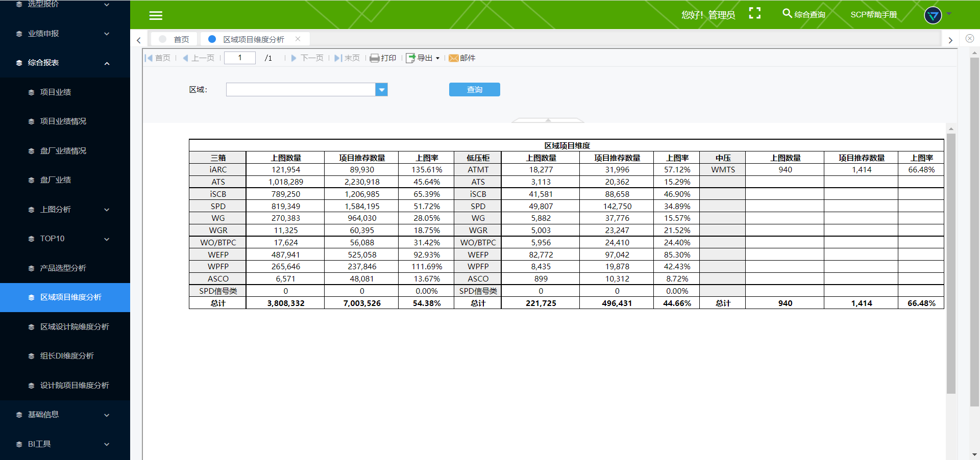Click the 低压柜 ATMT cell
Screen dimensions: 980x460
(478, 170)
